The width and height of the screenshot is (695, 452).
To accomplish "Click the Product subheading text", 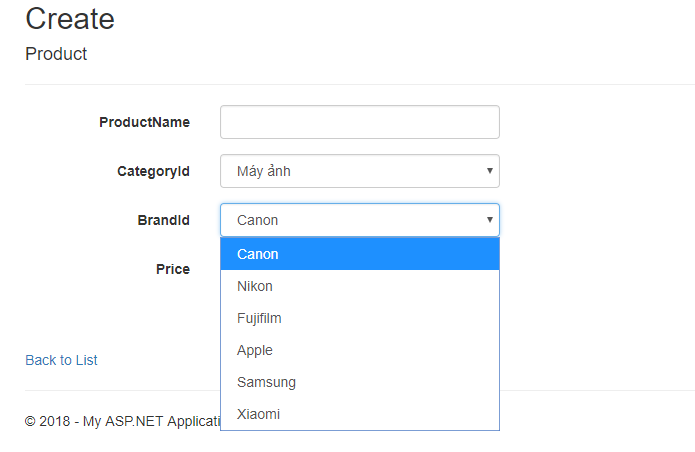I will [56, 54].
